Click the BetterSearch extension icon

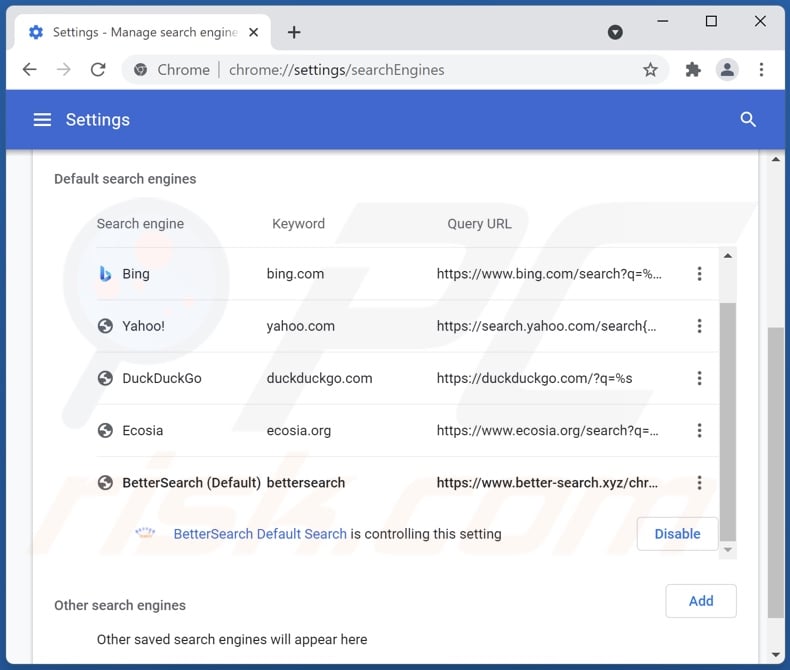145,533
